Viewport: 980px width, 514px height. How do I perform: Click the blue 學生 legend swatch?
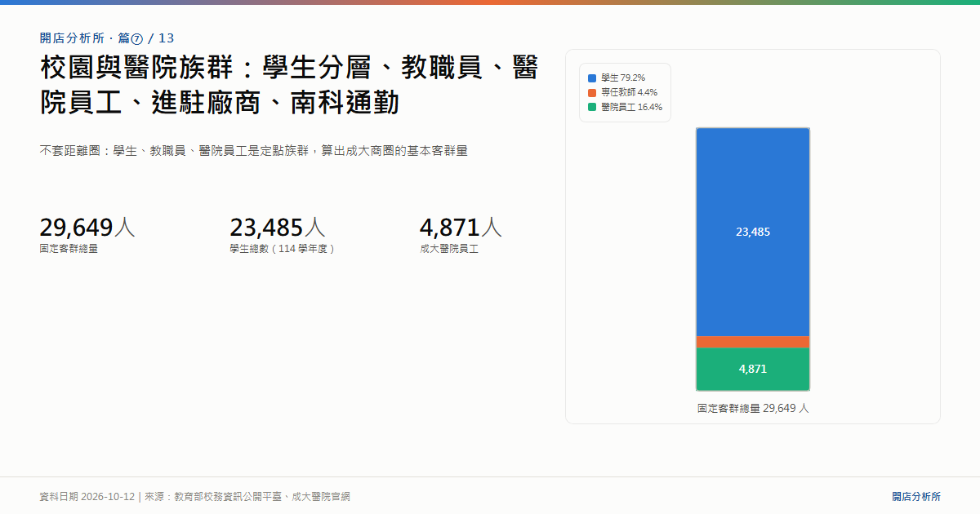(592, 78)
